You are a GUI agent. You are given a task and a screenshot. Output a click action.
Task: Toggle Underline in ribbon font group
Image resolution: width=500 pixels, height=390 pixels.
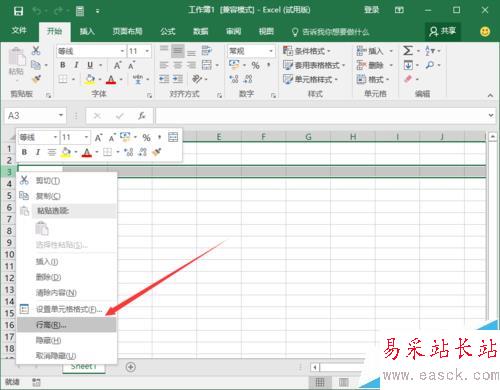[90, 65]
